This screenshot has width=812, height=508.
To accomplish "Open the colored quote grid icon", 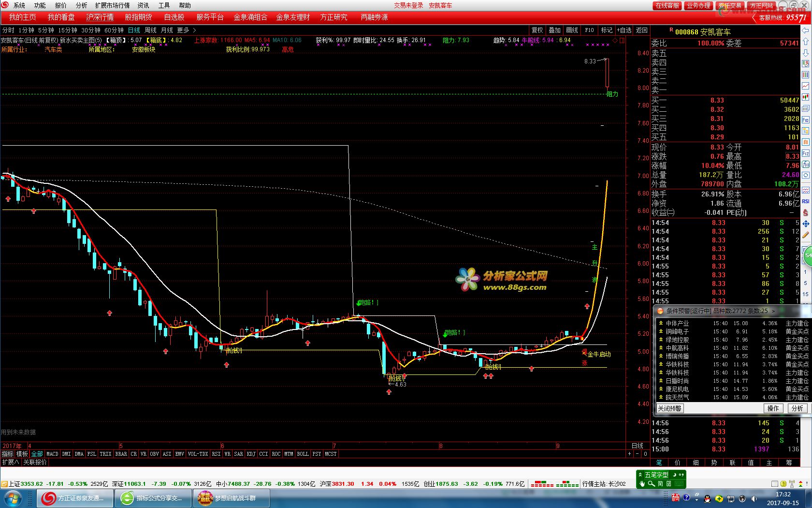I will coord(805,75).
